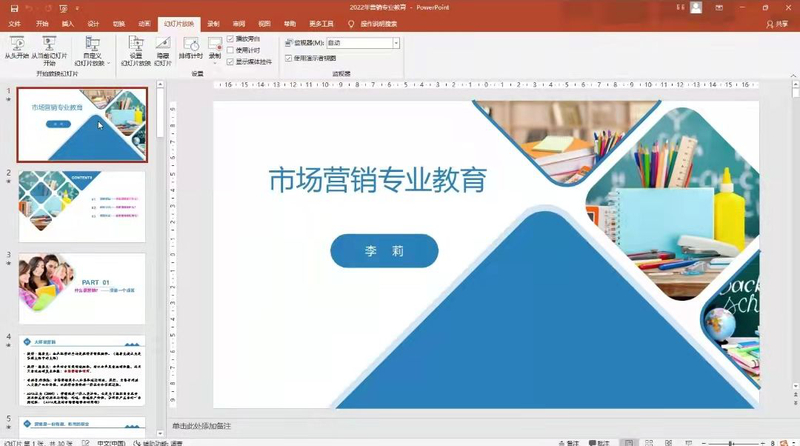This screenshot has height=446, width=800.
Task: Expand the 录制 button dropdown arrow
Action: (x=215, y=63)
